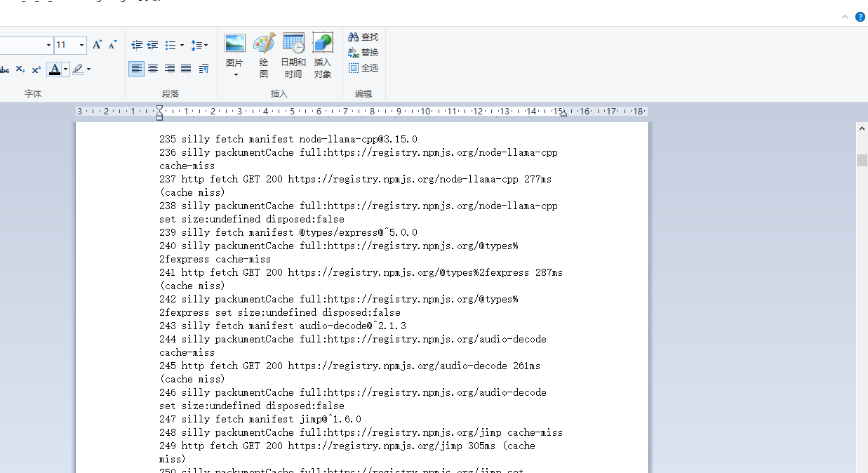Expand the text color dropdown arrow
Image resolution: width=868 pixels, height=473 pixels.
[x=65, y=69]
